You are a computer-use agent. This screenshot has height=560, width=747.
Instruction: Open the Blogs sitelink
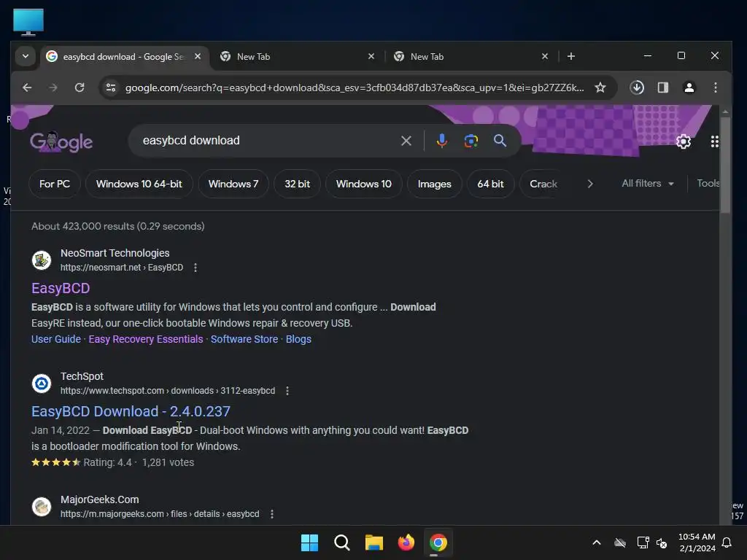coord(298,339)
